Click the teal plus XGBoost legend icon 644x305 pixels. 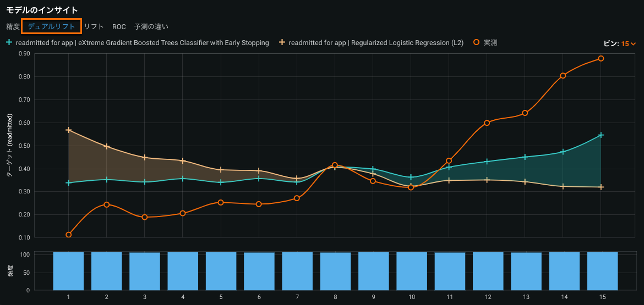click(9, 42)
